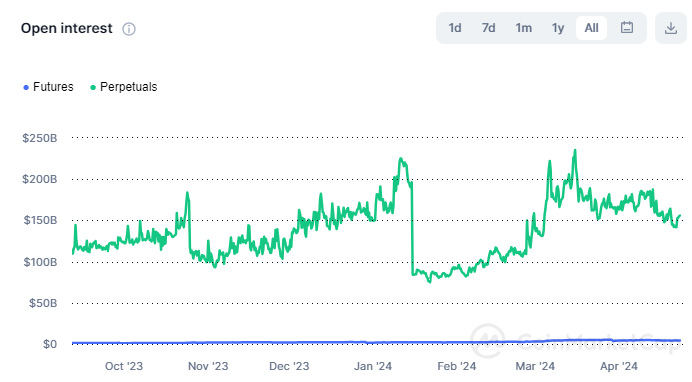692x382 pixels.
Task: Download the open interest chart data
Action: point(671,28)
